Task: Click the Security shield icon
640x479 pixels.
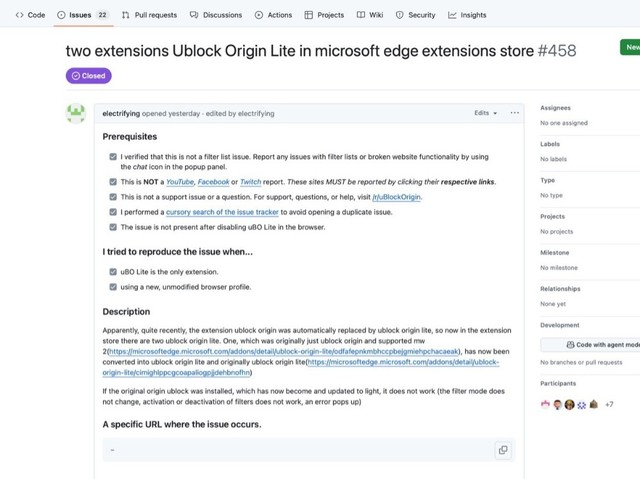Action: coord(400,15)
